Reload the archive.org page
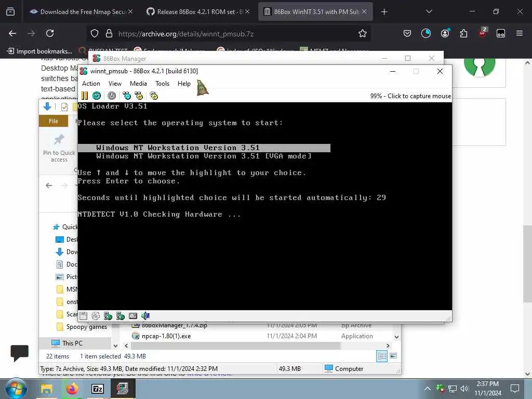Screen dimensions: 532x399 tap(50, 33)
